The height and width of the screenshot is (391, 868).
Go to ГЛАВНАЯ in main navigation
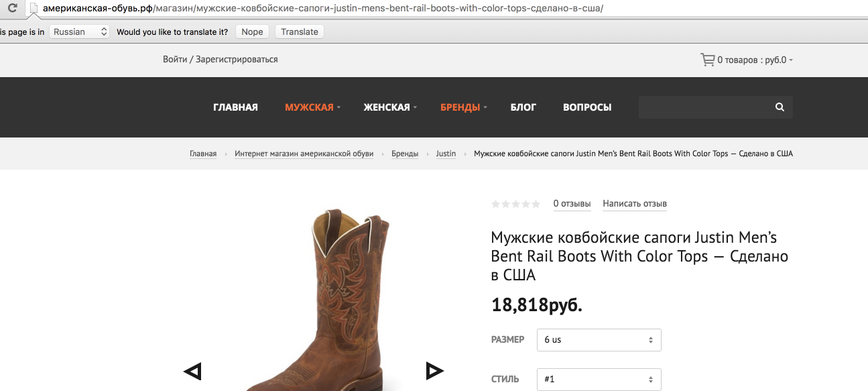click(x=235, y=107)
